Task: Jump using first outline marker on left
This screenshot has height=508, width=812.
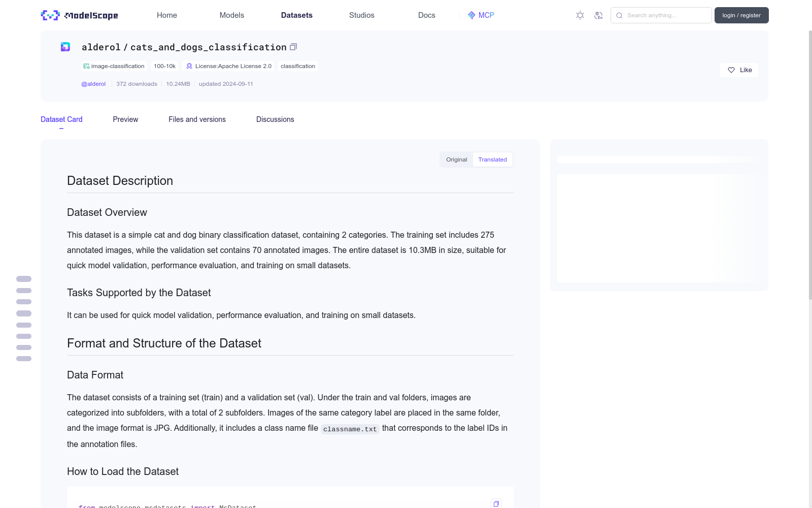Action: coord(24,279)
